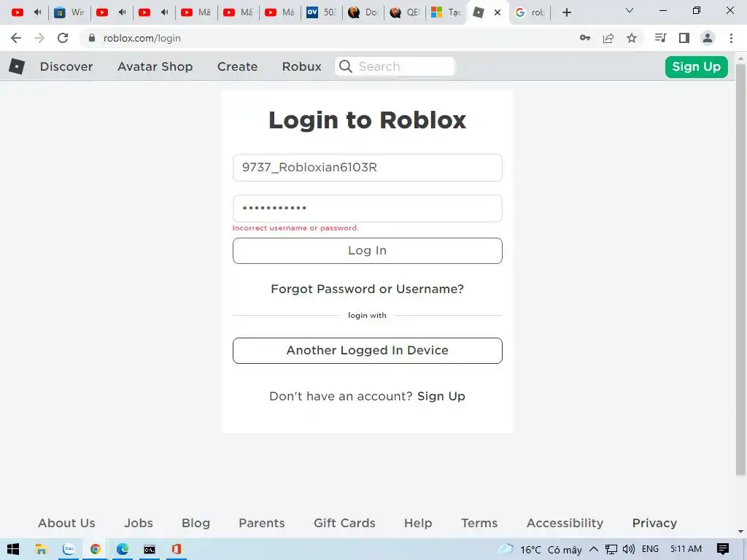Open the Accessibility footer link
747x560 pixels.
coord(565,523)
